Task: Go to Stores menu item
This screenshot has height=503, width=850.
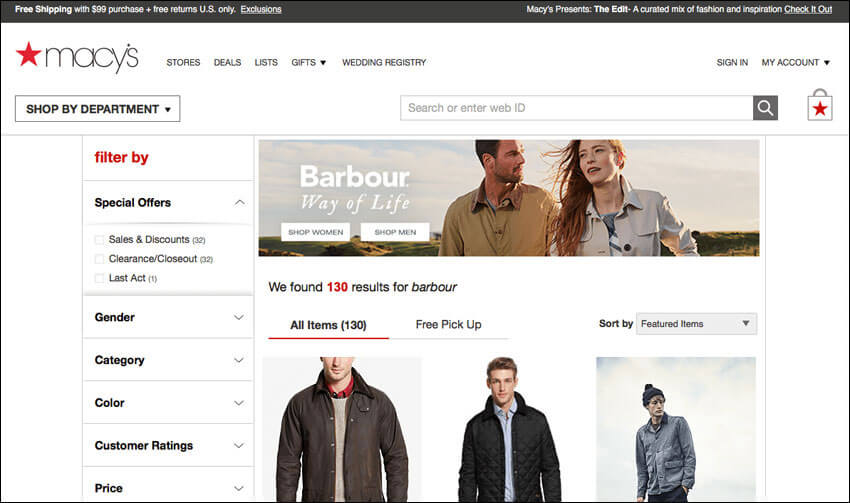Action: point(183,62)
